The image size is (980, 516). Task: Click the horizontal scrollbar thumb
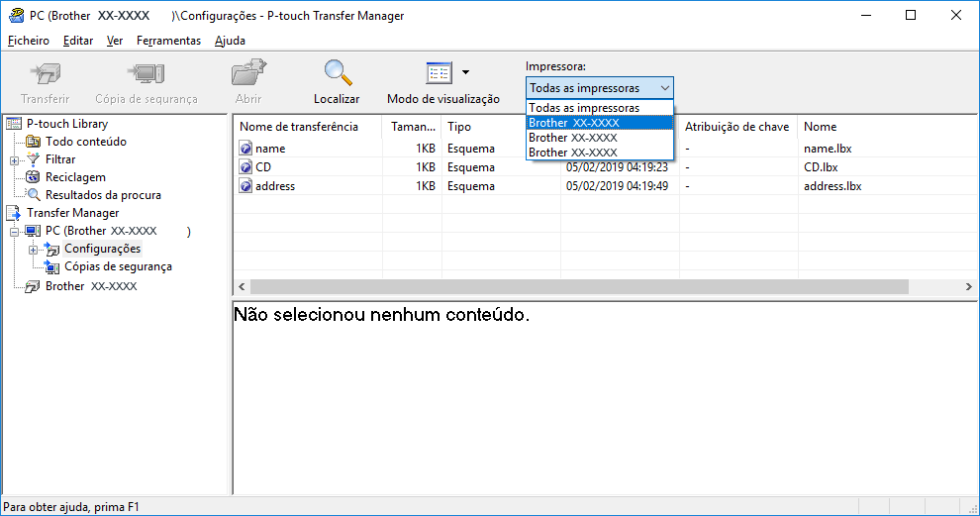pyautogui.click(x=579, y=286)
